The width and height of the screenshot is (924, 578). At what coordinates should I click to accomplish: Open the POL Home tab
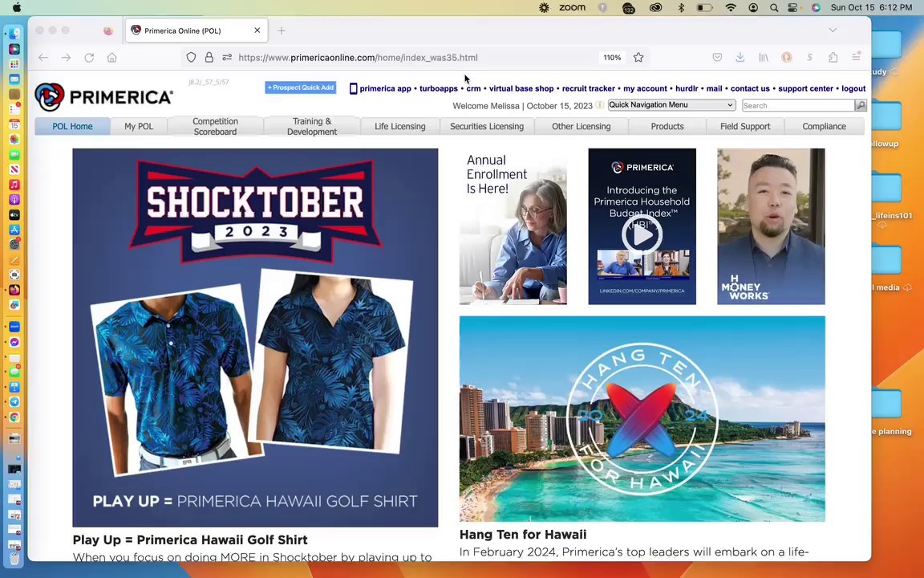tap(72, 126)
